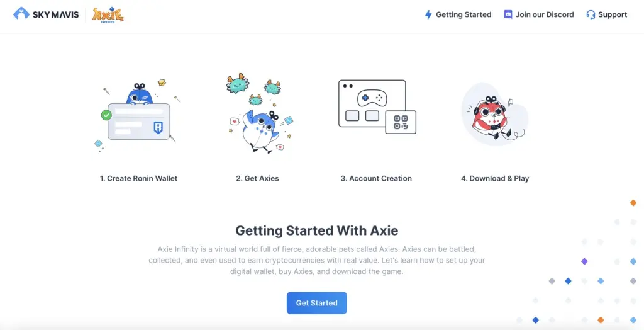Click the Get Started button
The height and width of the screenshot is (330, 644).
pyautogui.click(x=317, y=303)
